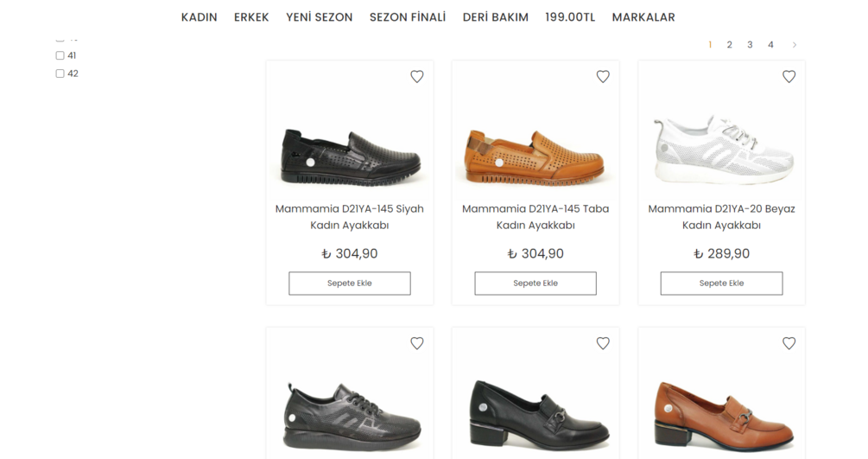This screenshot has width=868, height=459.
Task: Click Sepete Ekle for D21YA-20 Beyaz shoe
Action: (x=721, y=284)
